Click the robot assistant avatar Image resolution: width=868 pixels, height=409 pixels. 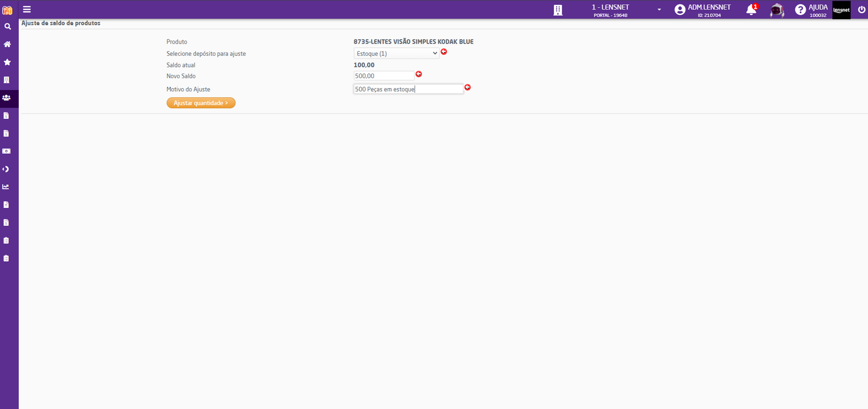tap(777, 10)
